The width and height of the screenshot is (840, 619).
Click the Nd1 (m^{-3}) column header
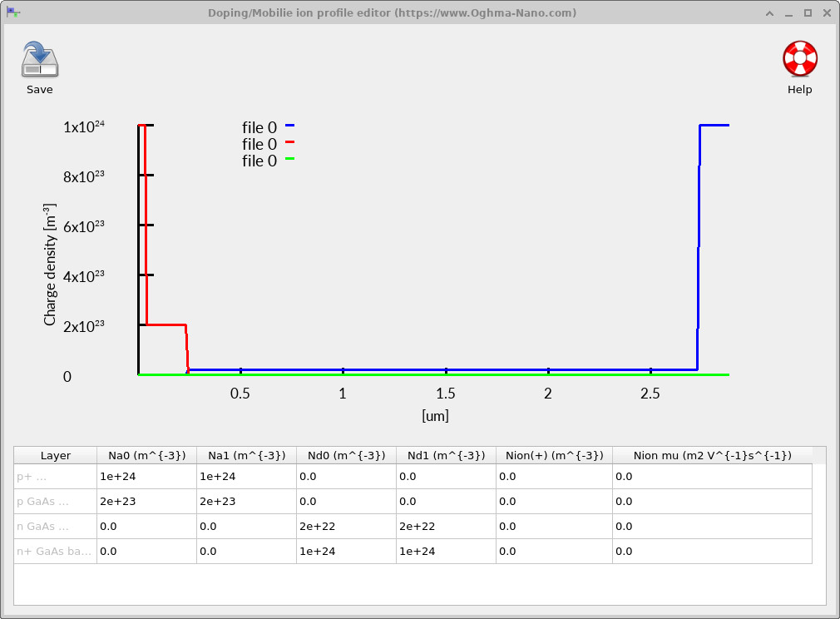[446, 456]
